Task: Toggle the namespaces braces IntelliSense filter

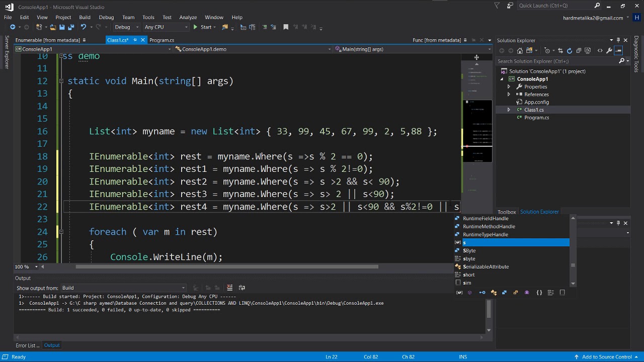Action: 539,293
